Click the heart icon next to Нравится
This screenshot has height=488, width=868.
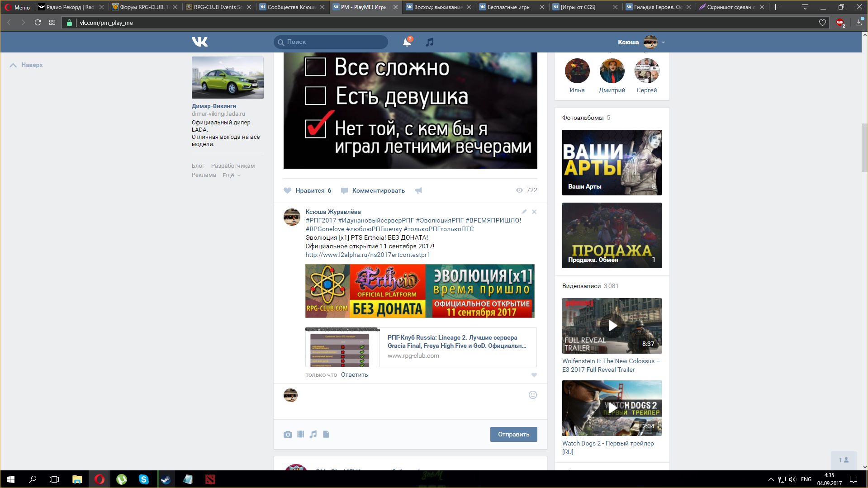287,190
